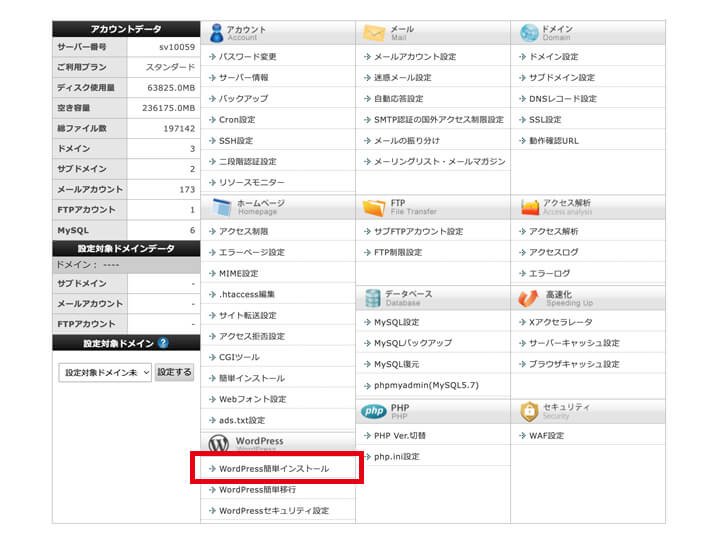Select PHP Ver.切替 option
Screen dimensions: 720x545
(x=399, y=436)
